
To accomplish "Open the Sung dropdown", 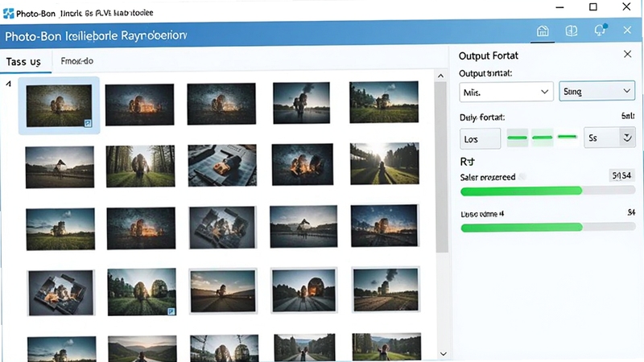I will coord(597,91).
